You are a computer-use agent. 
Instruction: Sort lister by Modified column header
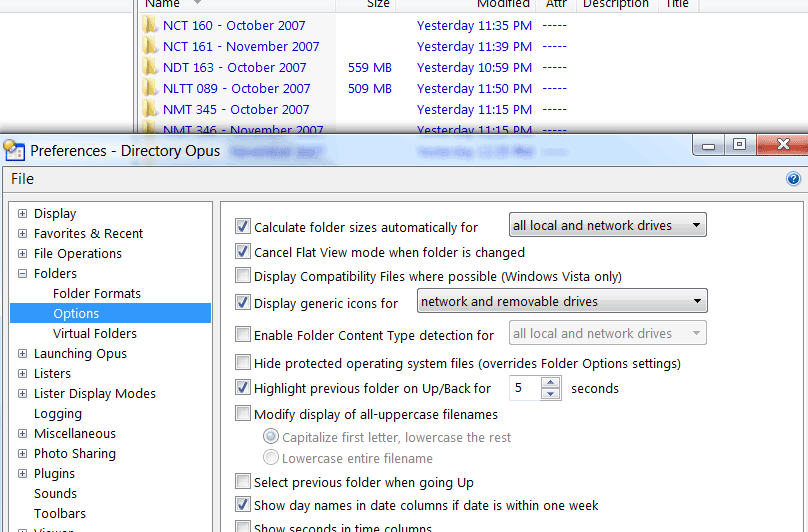465,4
